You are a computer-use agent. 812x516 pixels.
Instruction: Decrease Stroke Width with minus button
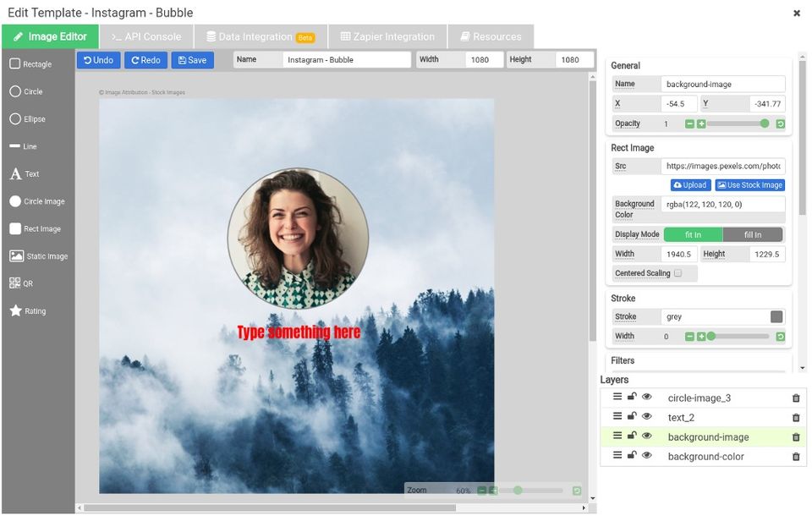point(689,337)
